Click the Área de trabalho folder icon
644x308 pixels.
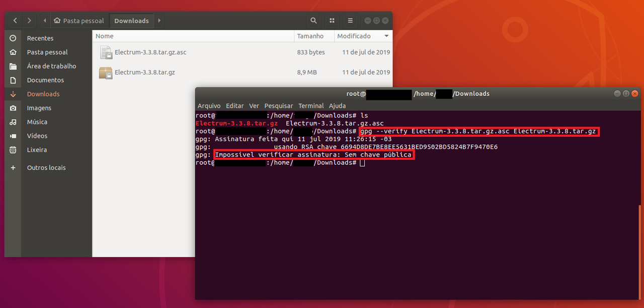(13, 66)
